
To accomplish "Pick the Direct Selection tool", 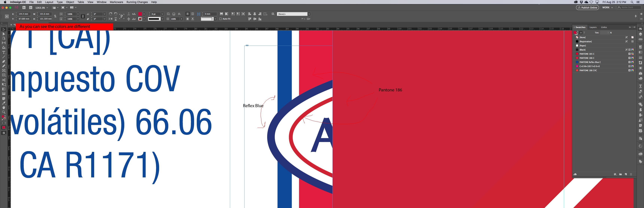I will (x=4, y=34).
